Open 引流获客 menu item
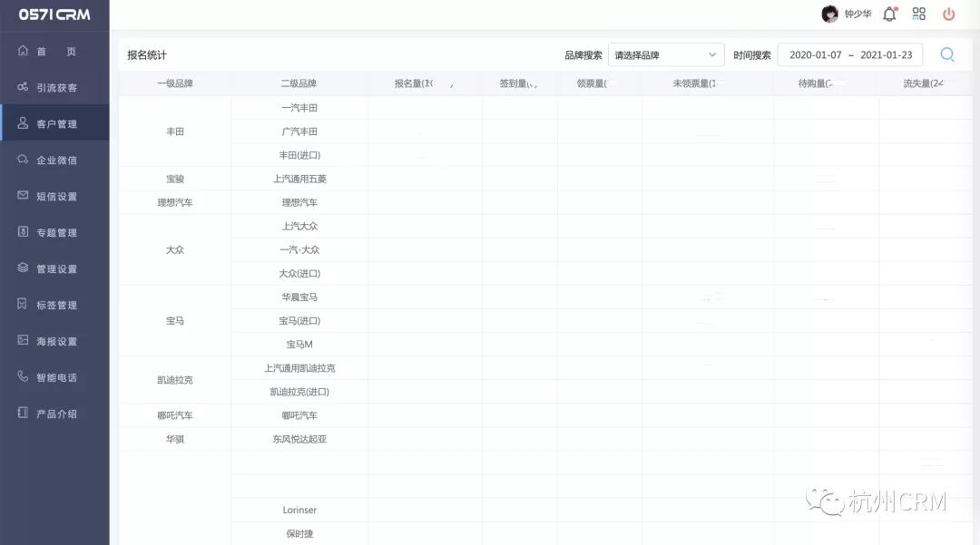This screenshot has width=980, height=545. pos(55,87)
